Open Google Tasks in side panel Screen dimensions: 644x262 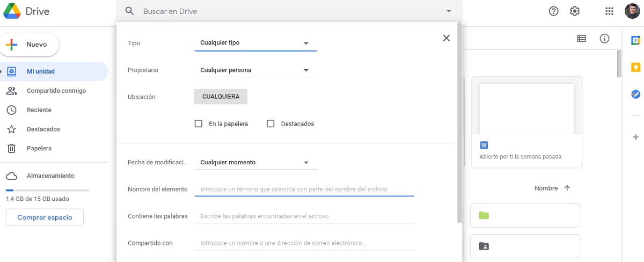pos(635,94)
